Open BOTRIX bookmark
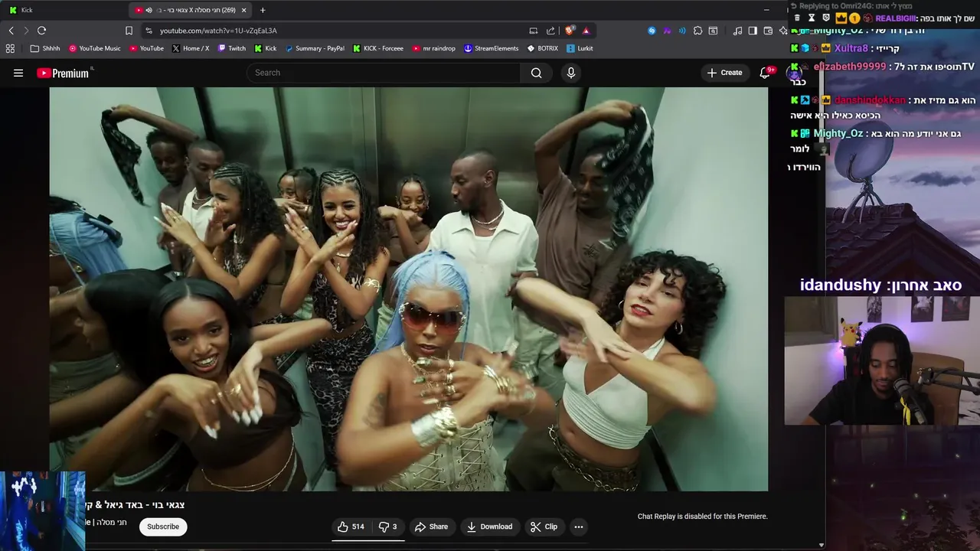Image resolution: width=980 pixels, height=551 pixels. point(543,48)
